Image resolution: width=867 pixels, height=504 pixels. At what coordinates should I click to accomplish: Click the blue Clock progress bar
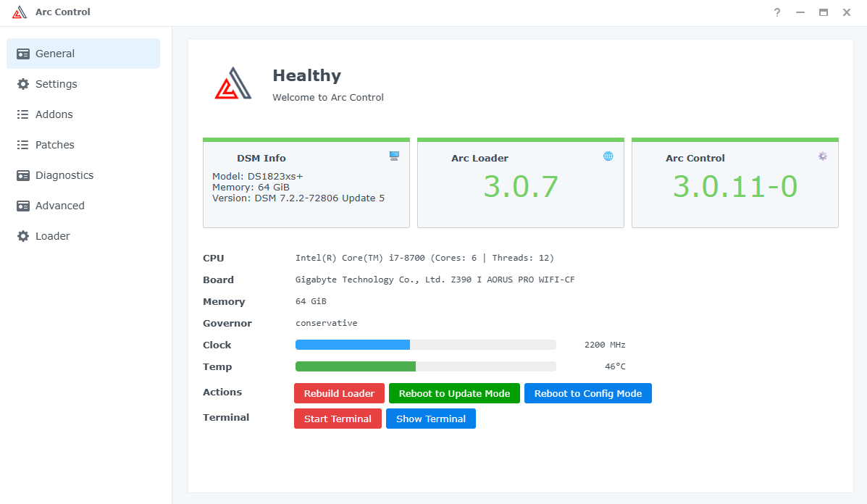353,345
